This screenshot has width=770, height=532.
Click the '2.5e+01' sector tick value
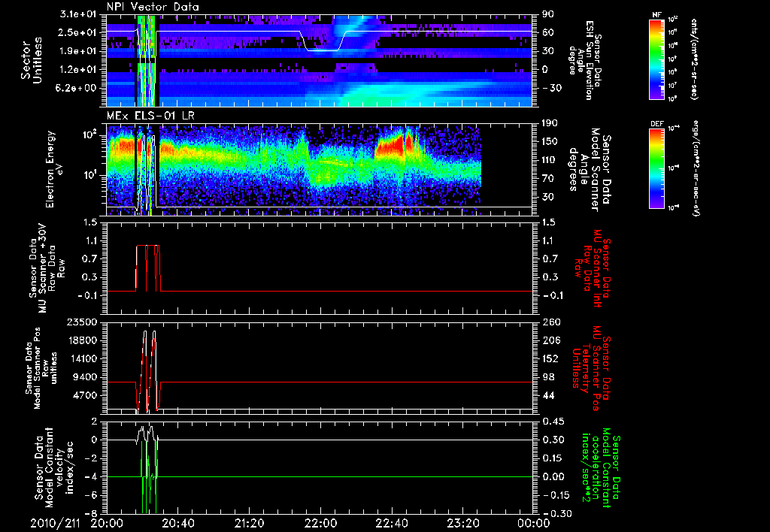[78, 32]
